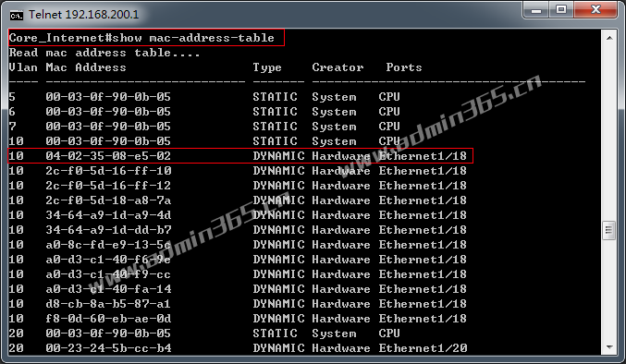Viewport: 626px width, 364px height.
Task: Select MAC address 34-64-a9-1d-dd-b7
Action: 108,230
